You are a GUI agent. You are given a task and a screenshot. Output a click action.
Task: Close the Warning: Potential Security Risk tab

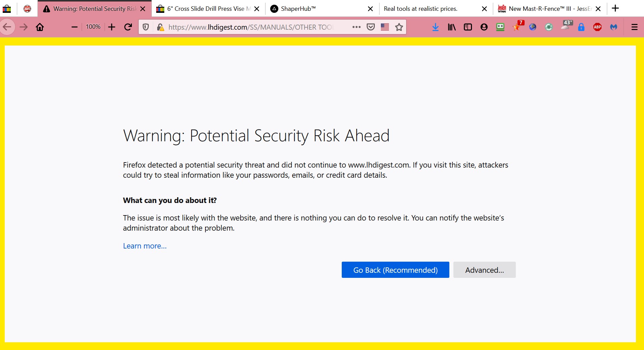(x=143, y=9)
